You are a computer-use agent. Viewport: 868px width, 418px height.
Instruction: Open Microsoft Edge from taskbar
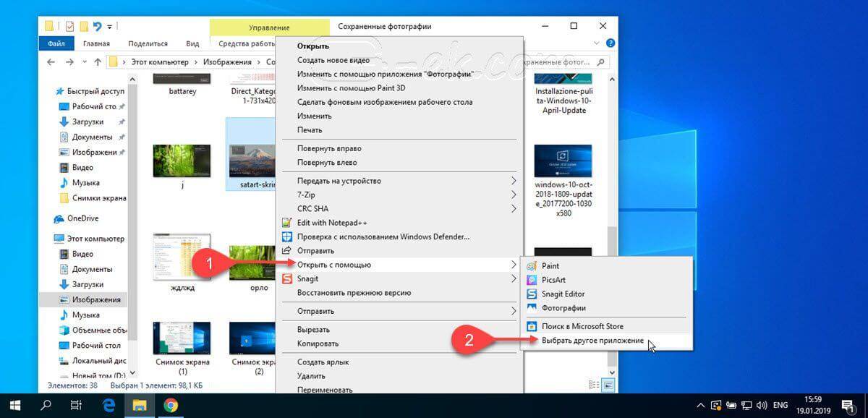click(x=109, y=404)
